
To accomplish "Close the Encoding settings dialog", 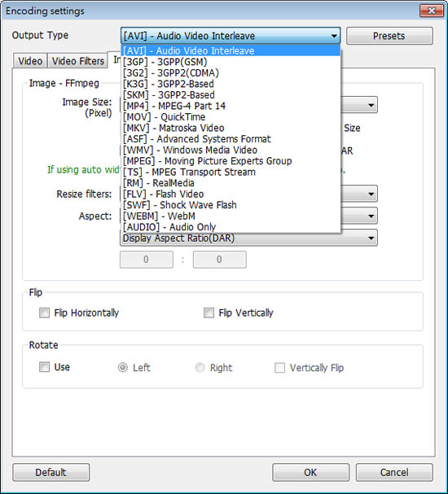I will pos(432,11).
